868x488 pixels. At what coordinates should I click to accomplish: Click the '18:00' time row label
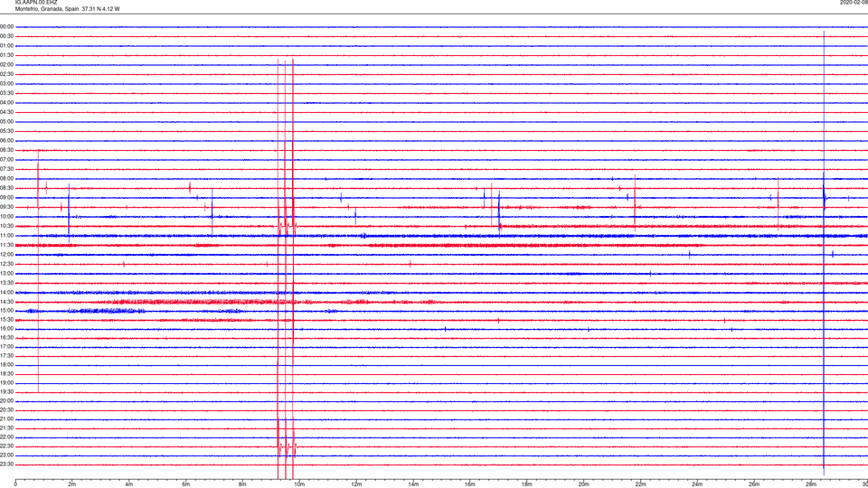pos(6,365)
